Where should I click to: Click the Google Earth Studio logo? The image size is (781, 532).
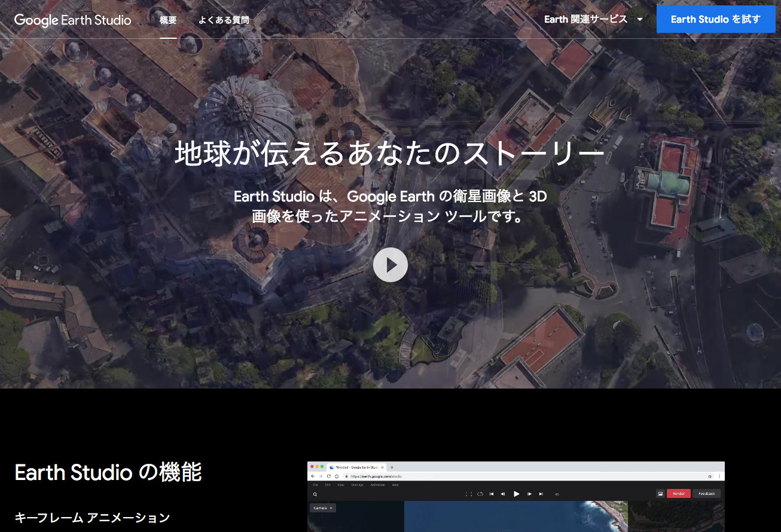pyautogui.click(x=72, y=20)
